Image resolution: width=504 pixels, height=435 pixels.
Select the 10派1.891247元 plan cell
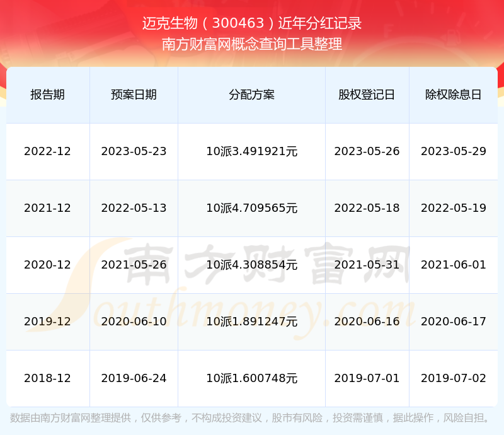coord(251,321)
